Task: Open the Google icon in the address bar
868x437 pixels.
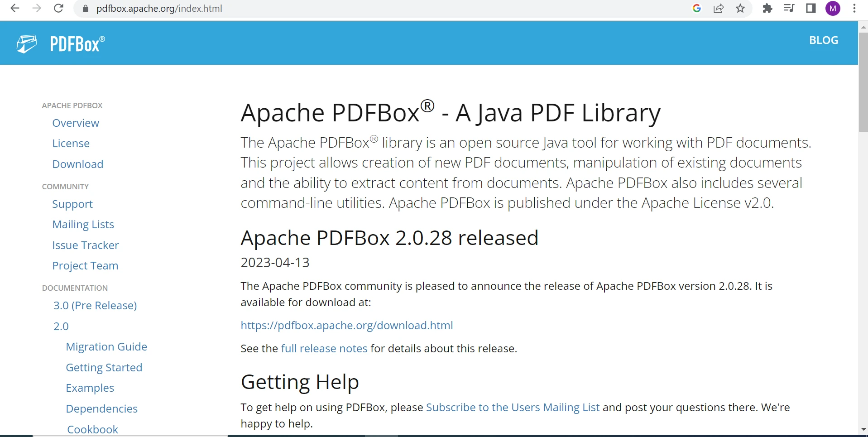Action: coord(697,8)
